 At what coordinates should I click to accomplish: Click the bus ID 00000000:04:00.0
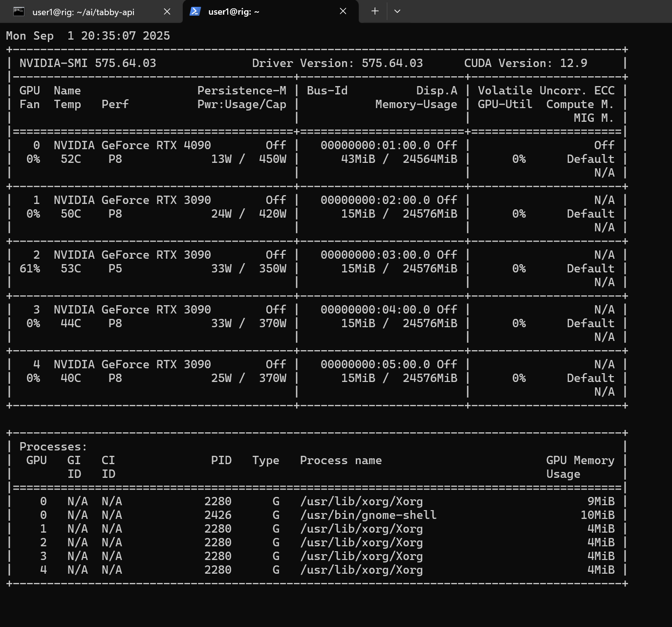[x=375, y=310]
